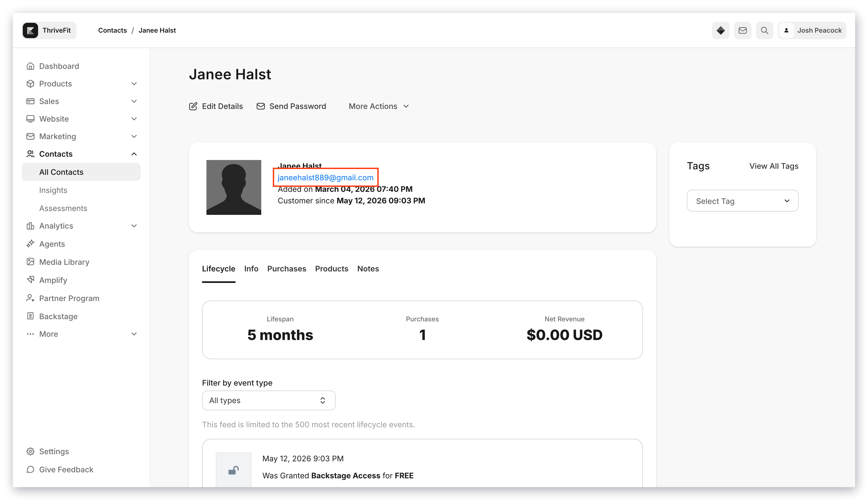
Task: Go to Contacts breadcrumb link
Action: 112,30
